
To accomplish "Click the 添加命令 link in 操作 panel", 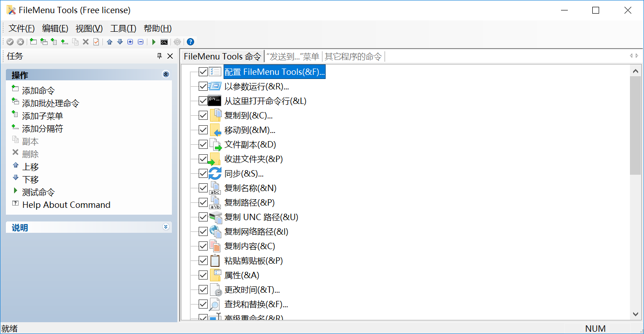I will point(39,91).
